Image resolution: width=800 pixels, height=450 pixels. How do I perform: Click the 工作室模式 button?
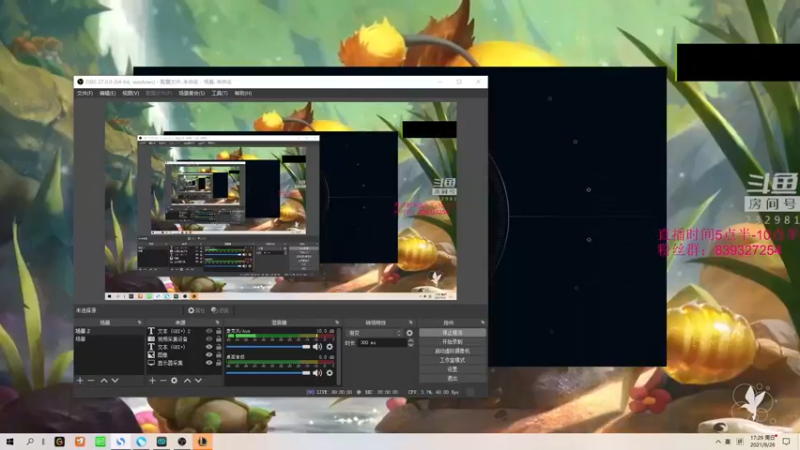[452, 360]
